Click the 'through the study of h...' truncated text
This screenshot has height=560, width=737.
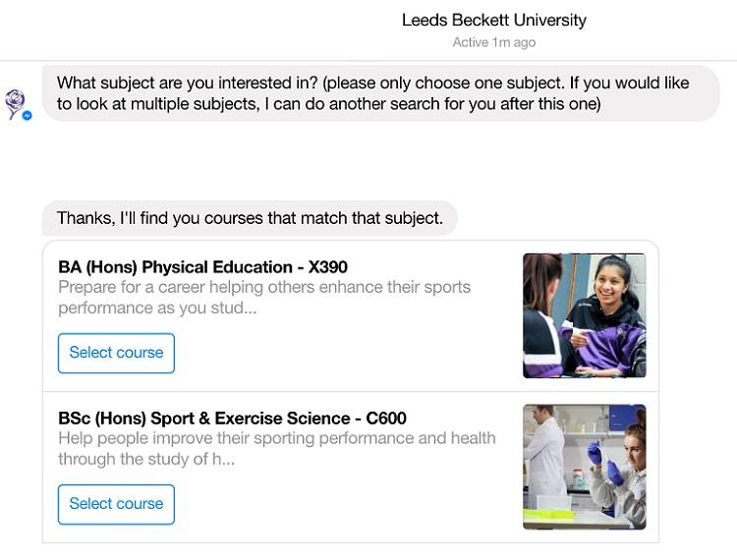[x=147, y=459]
